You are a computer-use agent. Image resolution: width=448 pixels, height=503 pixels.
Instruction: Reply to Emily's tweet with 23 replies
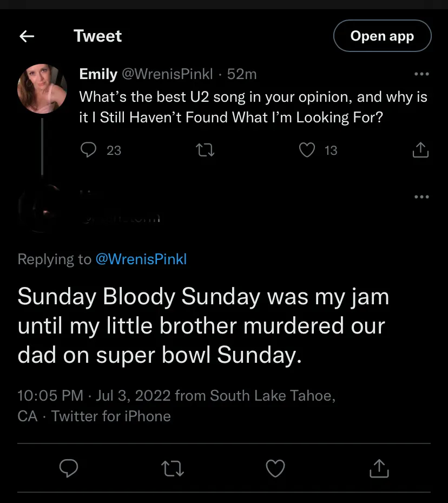pyautogui.click(x=88, y=150)
